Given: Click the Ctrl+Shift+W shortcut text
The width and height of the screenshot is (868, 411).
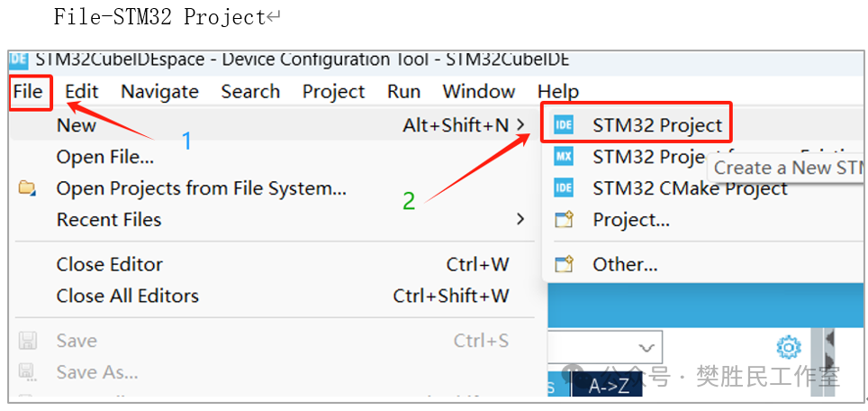Looking at the screenshot, I should [450, 296].
